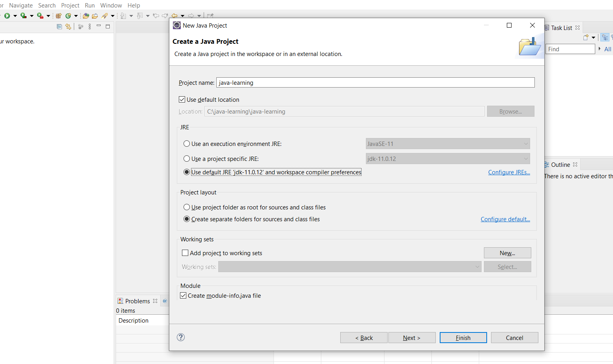Open the jdk-11.0.12 project JRE dropdown
This screenshot has width=613, height=364.
448,159
